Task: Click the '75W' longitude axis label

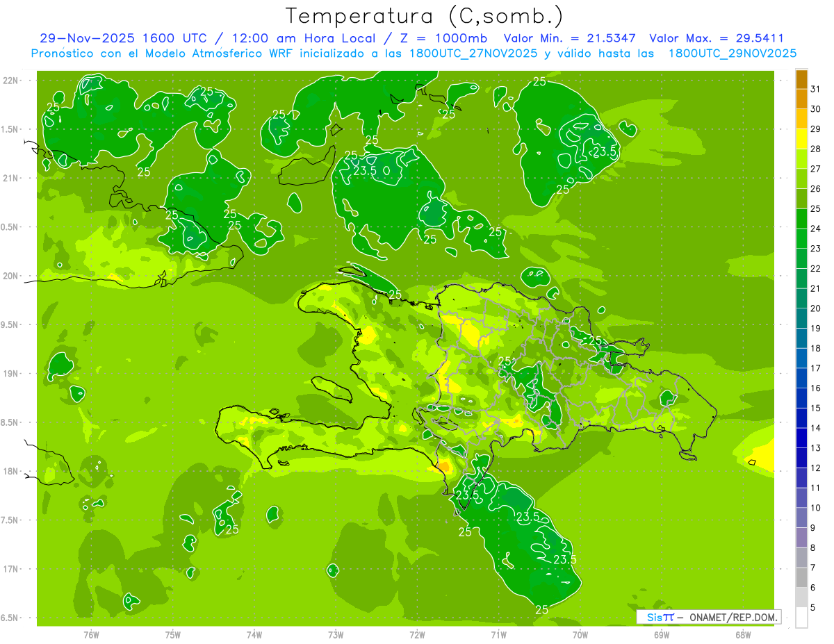Action: pos(173,634)
